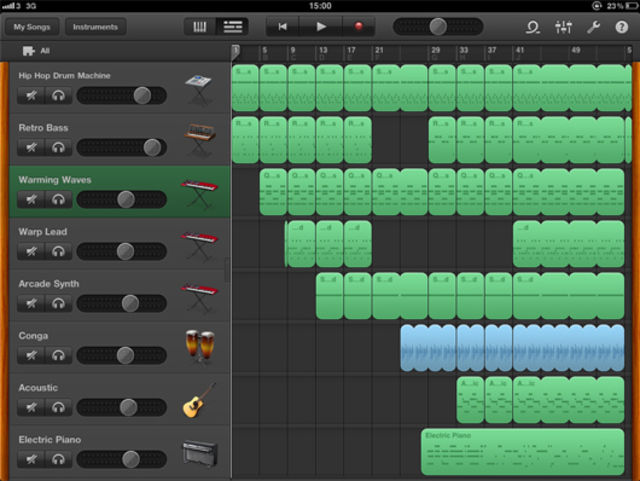
Task: Adjust Warming Waves volume slider
Action: point(122,199)
